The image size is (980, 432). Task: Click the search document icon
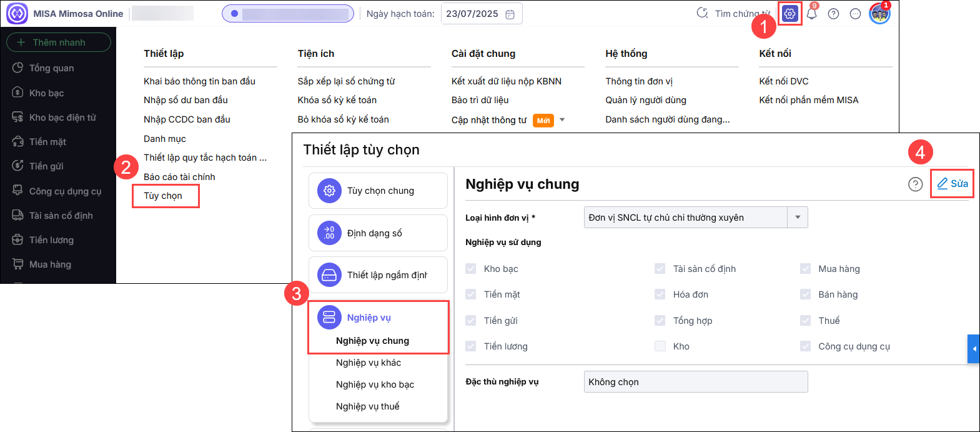pos(702,13)
